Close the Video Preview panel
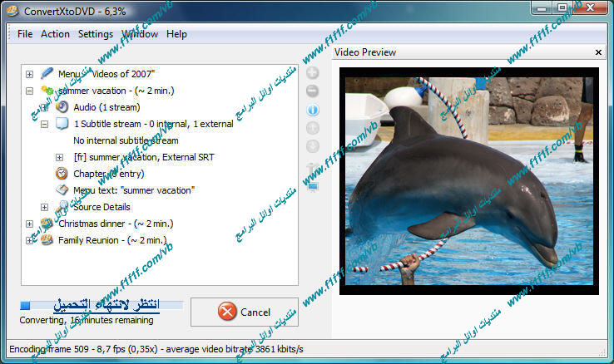Viewport: 614px width, 364px height. [597, 52]
